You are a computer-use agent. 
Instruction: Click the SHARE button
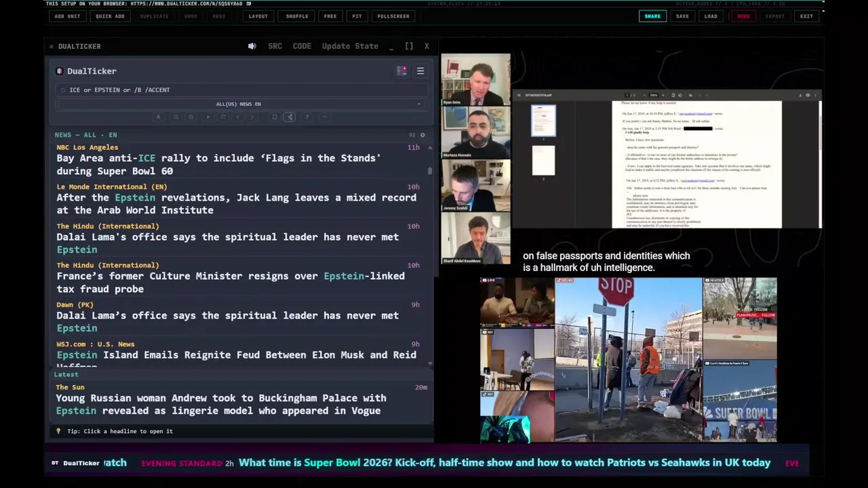[x=652, y=16]
